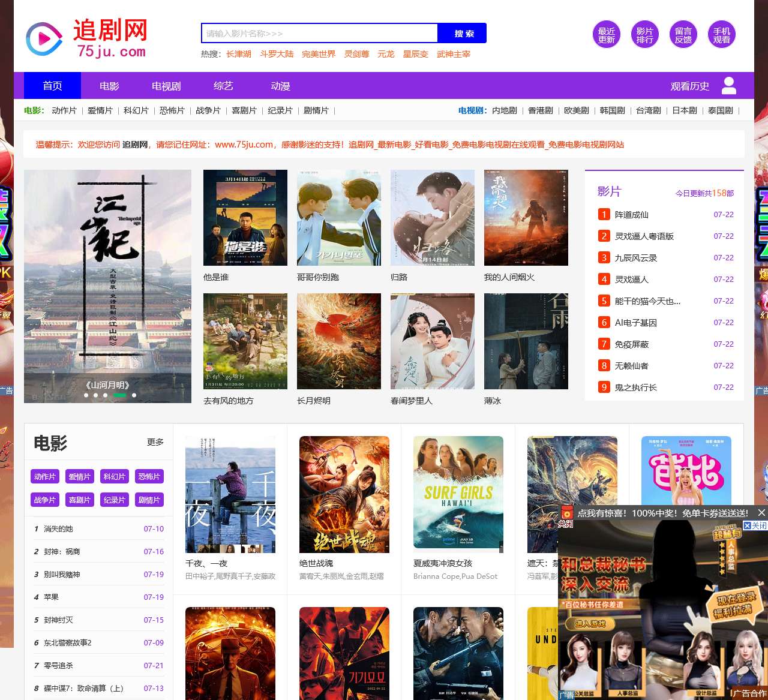Click the 关闭 button on ad banner

[x=755, y=525]
